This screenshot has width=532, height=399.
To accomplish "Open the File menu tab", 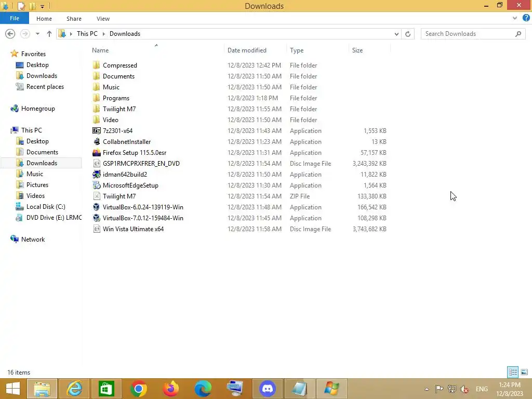I will pos(14,18).
